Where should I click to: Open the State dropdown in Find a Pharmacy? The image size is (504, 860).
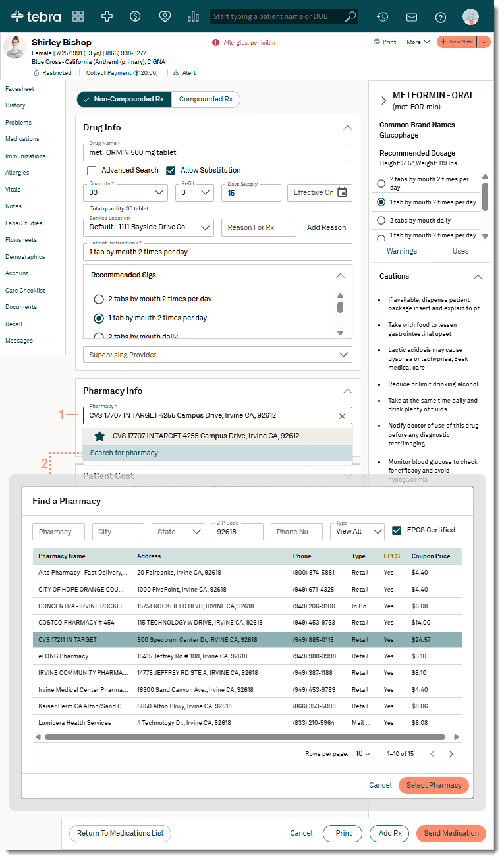click(177, 532)
